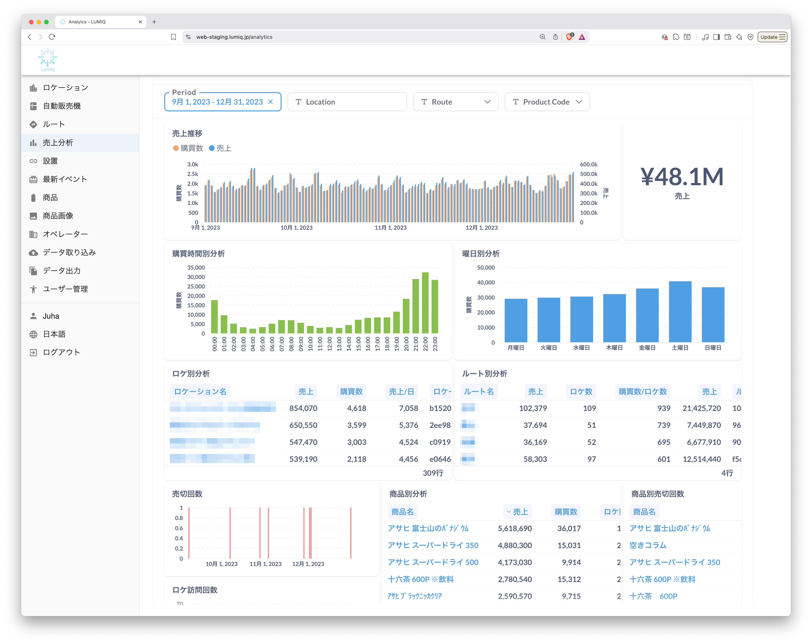Image resolution: width=812 pixels, height=644 pixels.
Task: Click the ルート diamond arrow icon
Action: 33,125
